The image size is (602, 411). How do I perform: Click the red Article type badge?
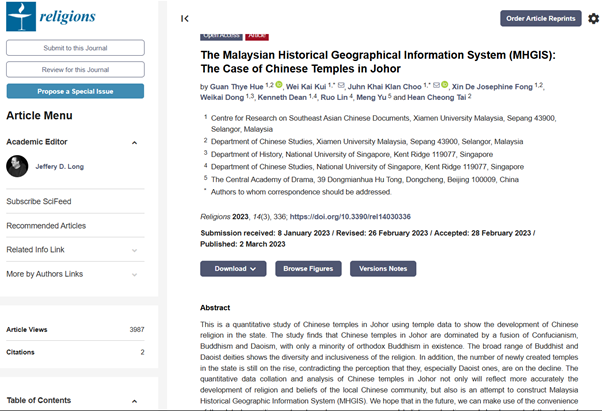coord(257,36)
